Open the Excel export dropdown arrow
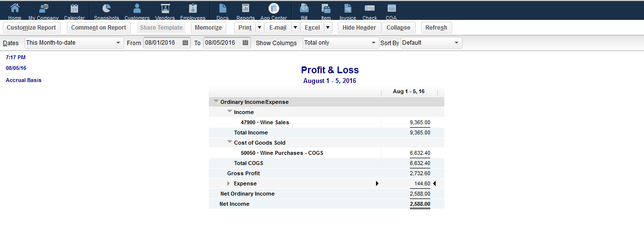Viewport: 644px width, 231px height. pyautogui.click(x=328, y=28)
